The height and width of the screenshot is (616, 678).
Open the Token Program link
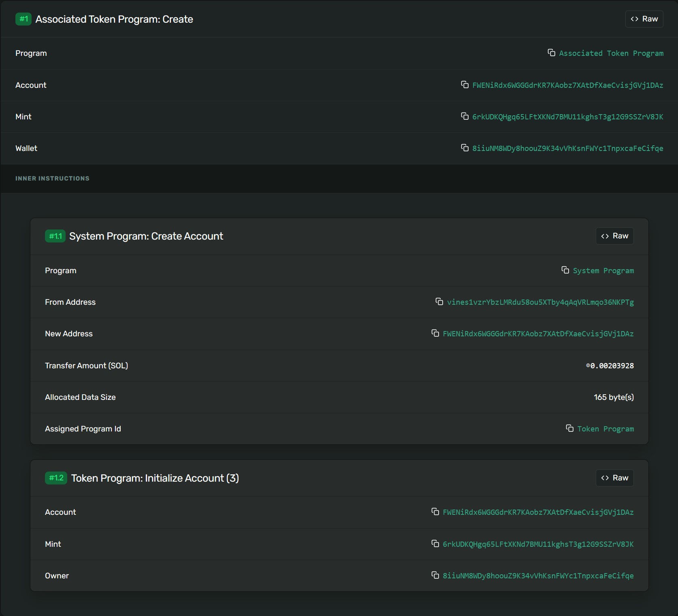pyautogui.click(x=605, y=429)
